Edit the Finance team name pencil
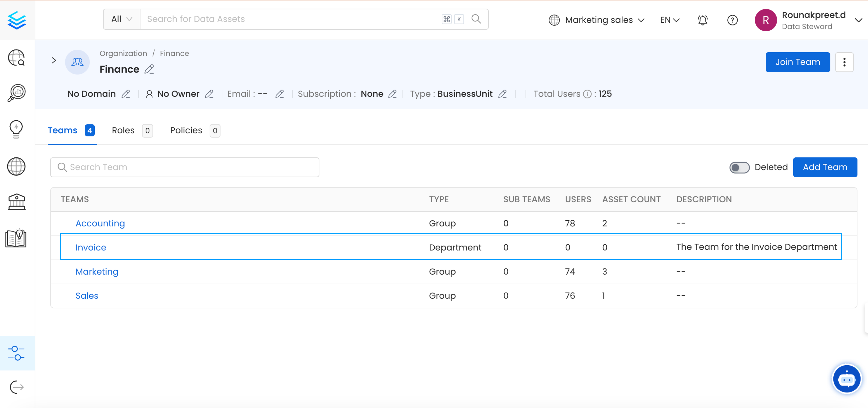Image resolution: width=868 pixels, height=417 pixels. click(x=149, y=69)
